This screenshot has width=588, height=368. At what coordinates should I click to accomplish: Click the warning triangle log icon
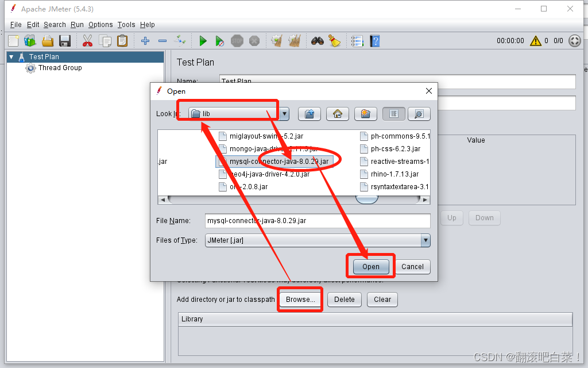coord(536,41)
